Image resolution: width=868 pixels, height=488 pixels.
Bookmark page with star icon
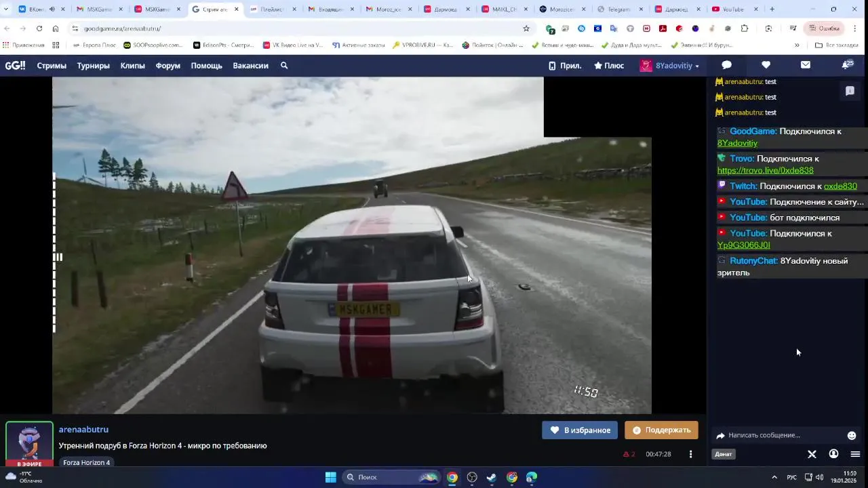click(x=526, y=28)
